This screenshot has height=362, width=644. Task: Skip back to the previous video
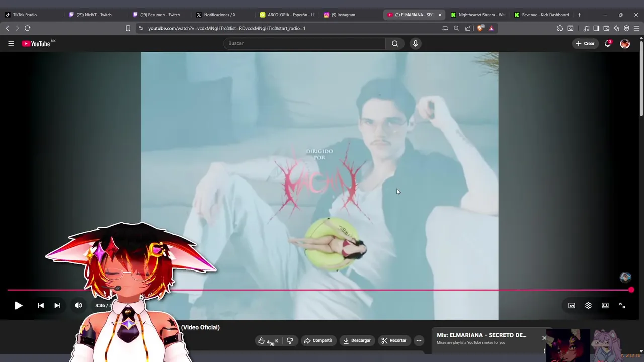click(x=41, y=305)
